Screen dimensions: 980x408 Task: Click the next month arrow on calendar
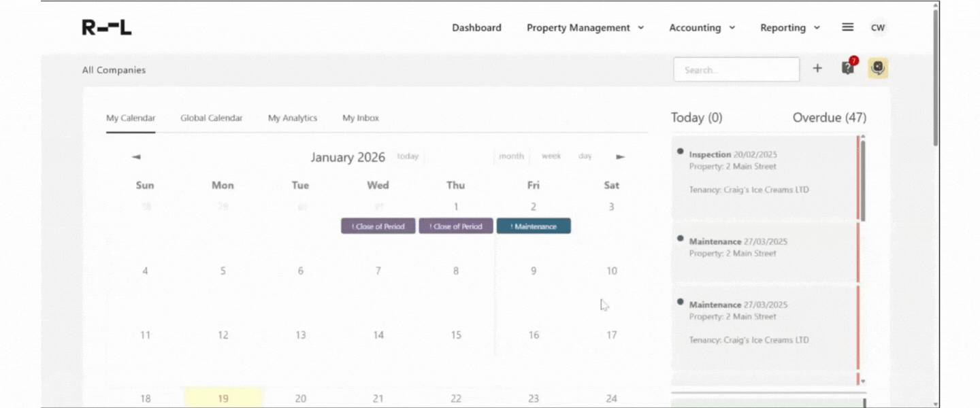pyautogui.click(x=620, y=156)
